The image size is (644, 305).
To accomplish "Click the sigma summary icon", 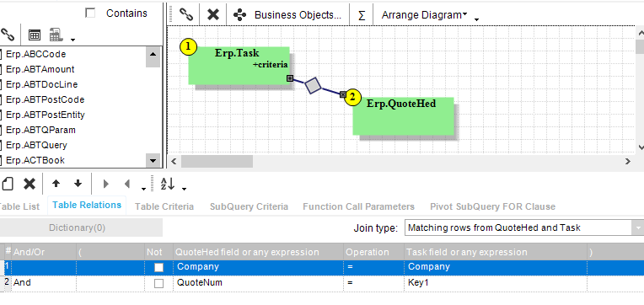I will click(x=362, y=15).
